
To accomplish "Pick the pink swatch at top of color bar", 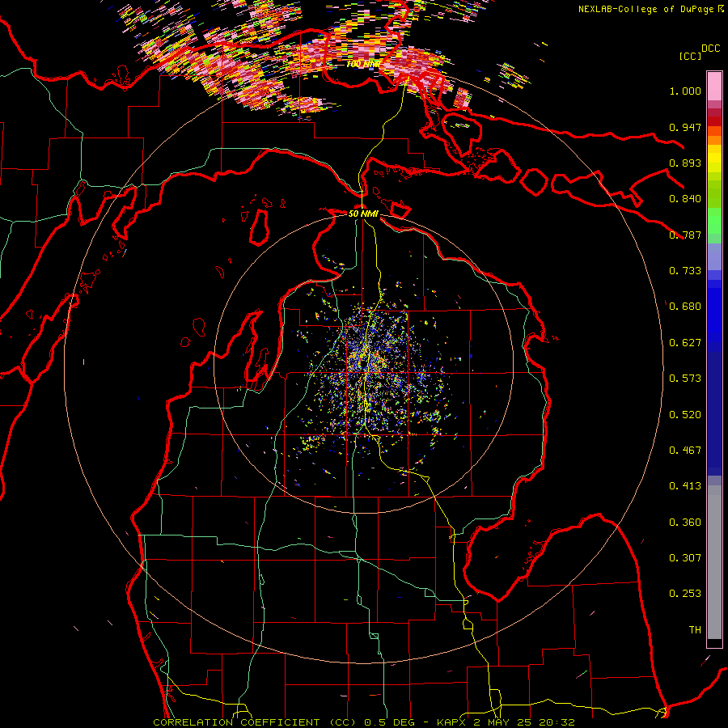I will 714,86.
